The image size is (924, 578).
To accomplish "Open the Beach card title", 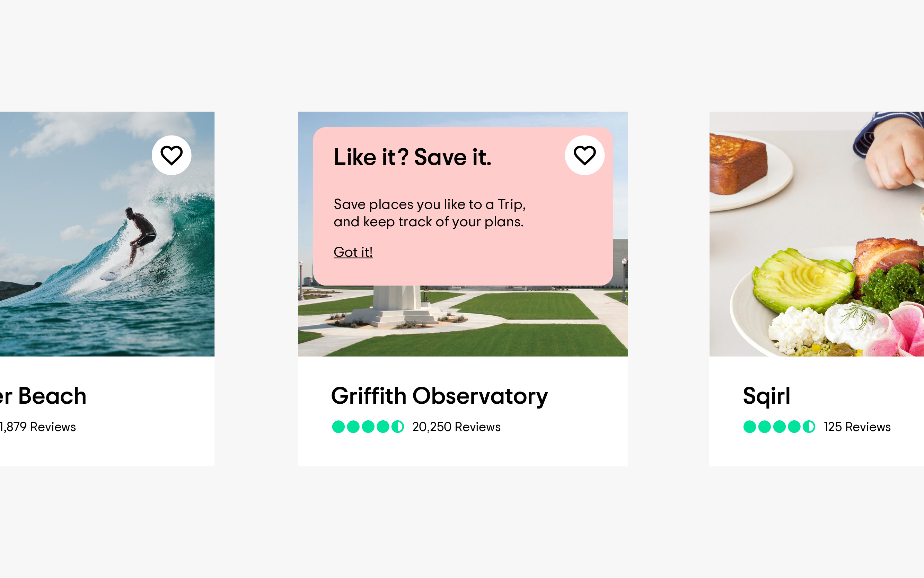I will 43,396.
